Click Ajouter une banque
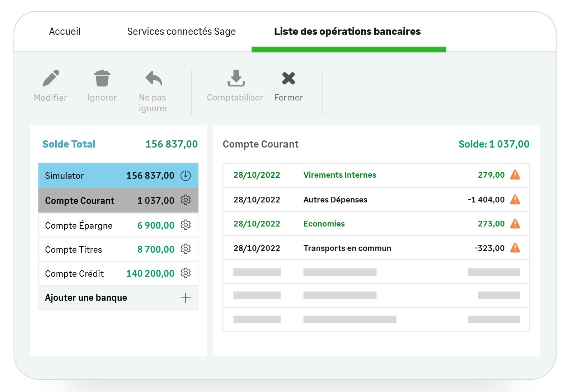 tap(86, 298)
